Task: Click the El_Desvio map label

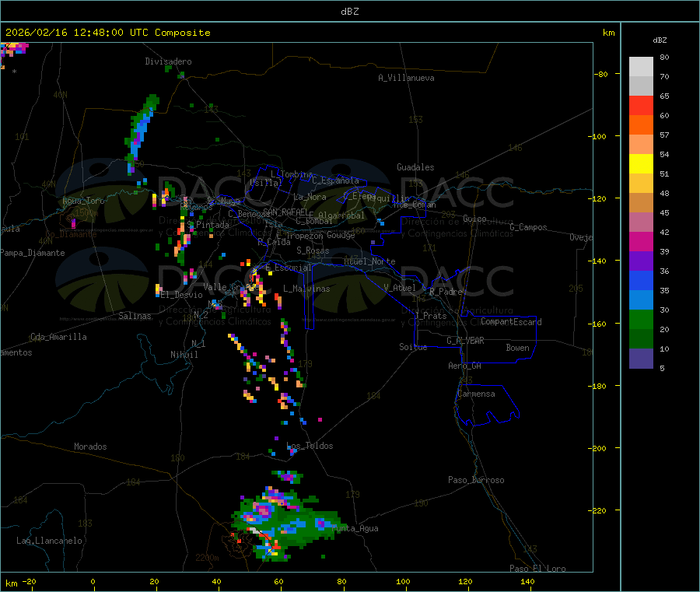Action: click(x=181, y=295)
